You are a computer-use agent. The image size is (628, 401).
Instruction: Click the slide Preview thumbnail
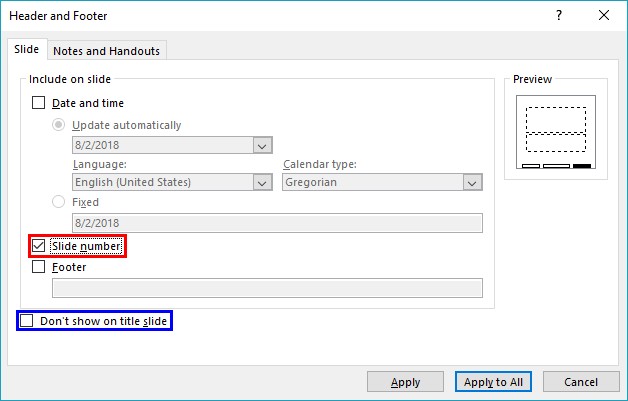pos(556,132)
